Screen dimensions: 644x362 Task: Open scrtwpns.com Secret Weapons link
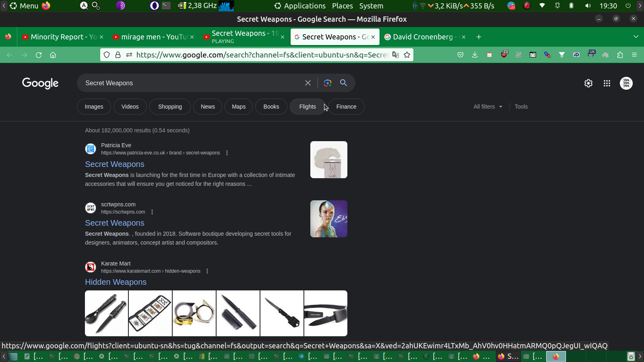115,223
